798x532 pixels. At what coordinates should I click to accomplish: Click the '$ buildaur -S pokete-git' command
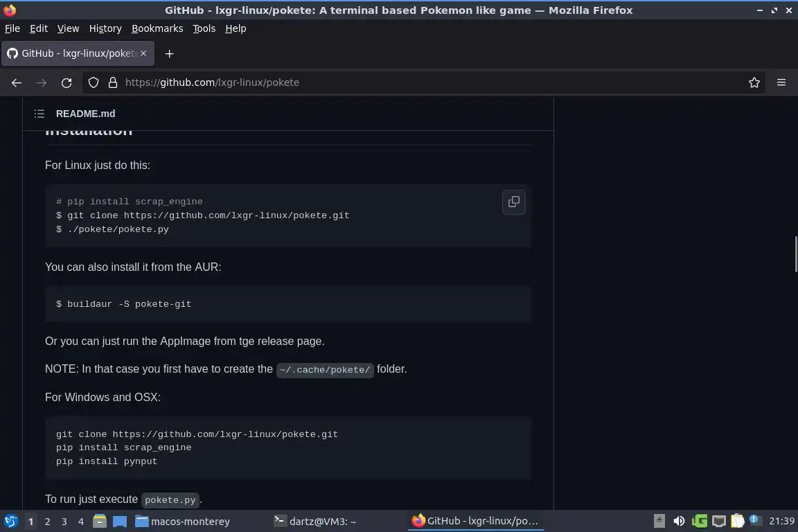click(x=124, y=304)
